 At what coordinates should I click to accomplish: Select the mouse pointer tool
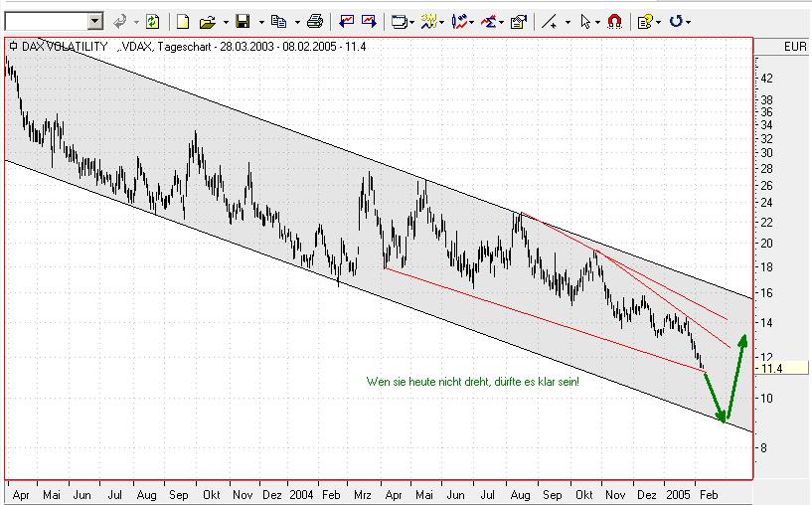click(x=585, y=22)
